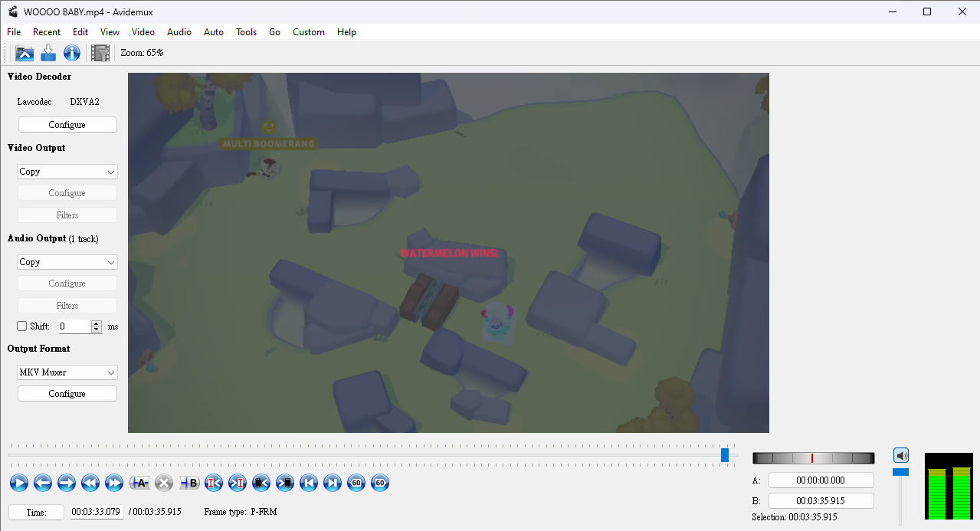Go to first frame icon
The height and width of the screenshot is (531, 980).
pos(309,483)
